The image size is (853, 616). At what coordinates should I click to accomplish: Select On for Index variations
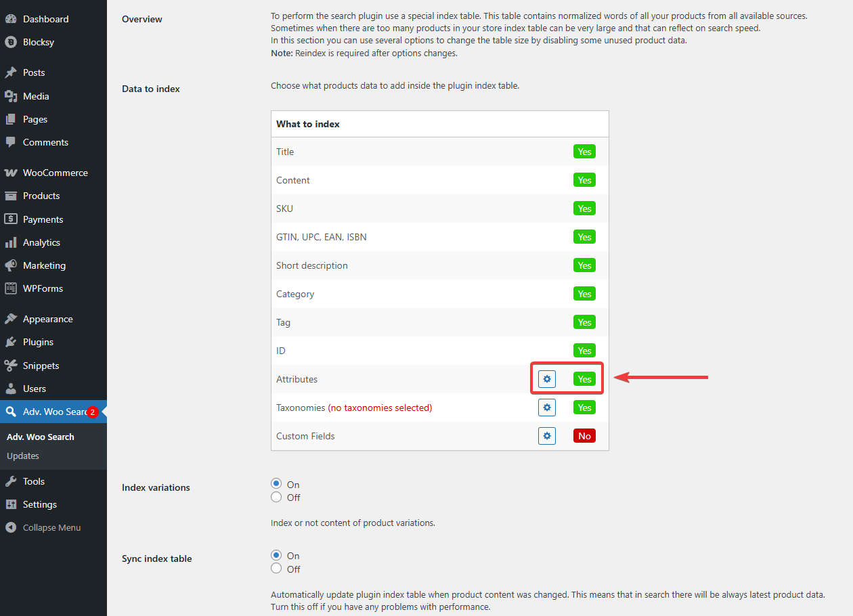coord(276,484)
